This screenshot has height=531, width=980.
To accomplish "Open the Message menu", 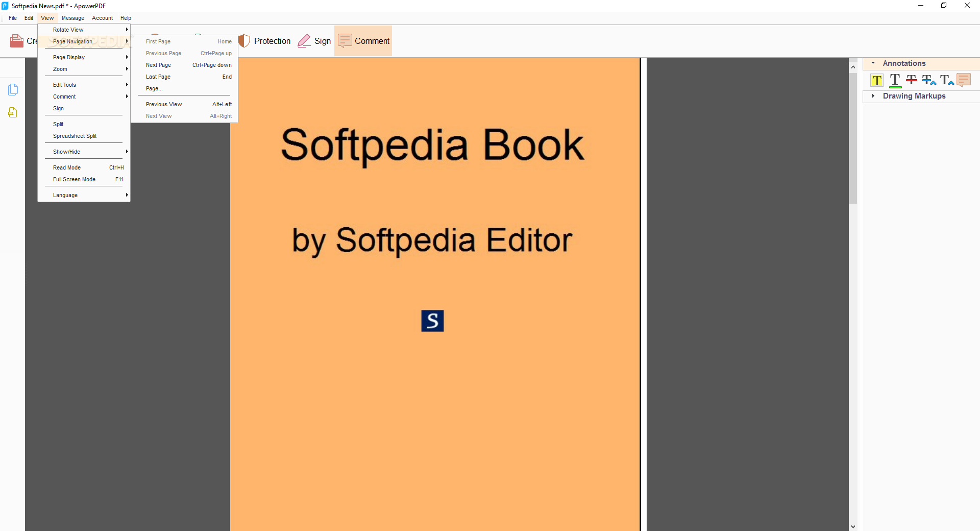I will tap(73, 18).
